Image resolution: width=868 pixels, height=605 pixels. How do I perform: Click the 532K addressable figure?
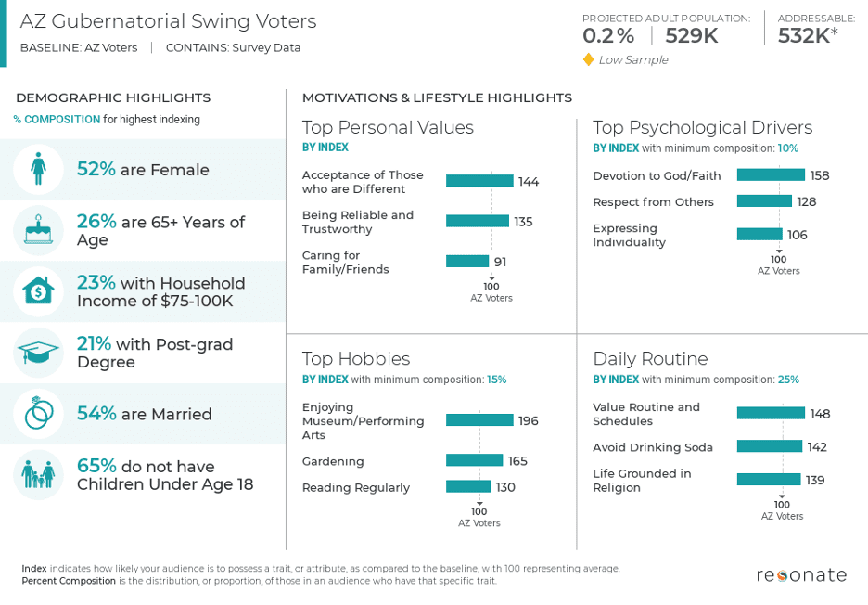(x=803, y=36)
